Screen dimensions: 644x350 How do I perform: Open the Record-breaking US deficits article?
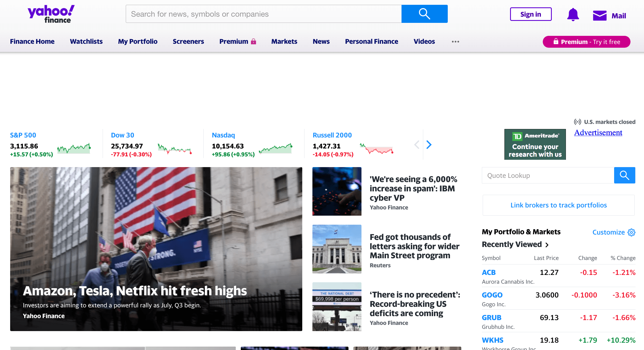(415, 304)
